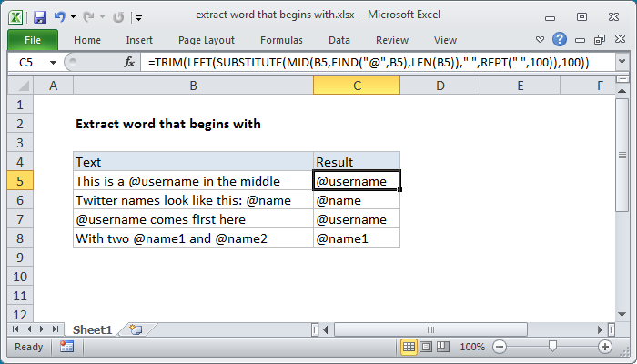The width and height of the screenshot is (637, 364).
Task: Switch to Page Layout view
Action: tap(427, 347)
